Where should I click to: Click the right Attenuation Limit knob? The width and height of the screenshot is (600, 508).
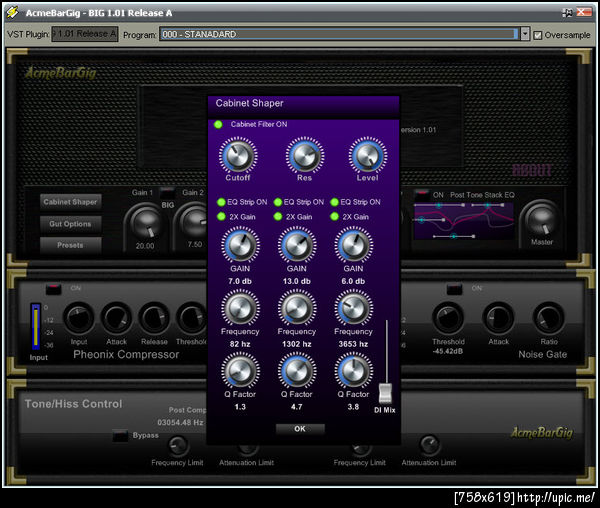[429, 444]
